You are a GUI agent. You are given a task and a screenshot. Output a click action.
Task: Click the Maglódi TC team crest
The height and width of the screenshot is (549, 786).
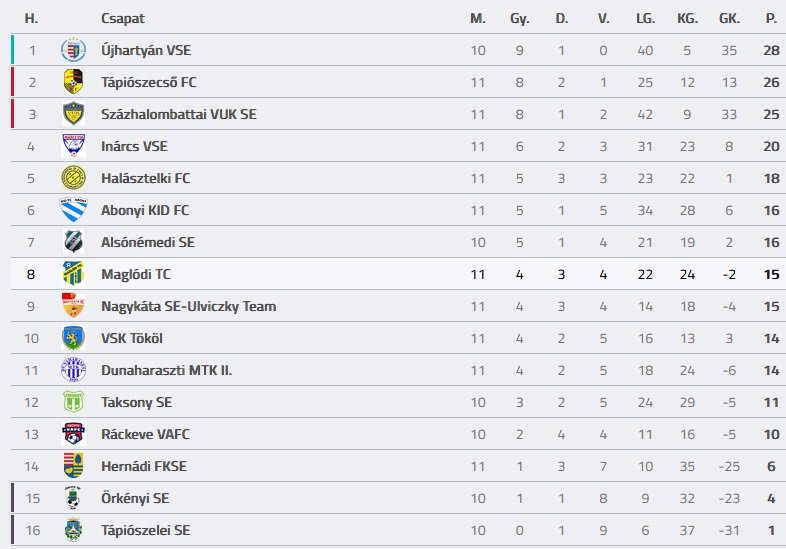[x=73, y=274]
